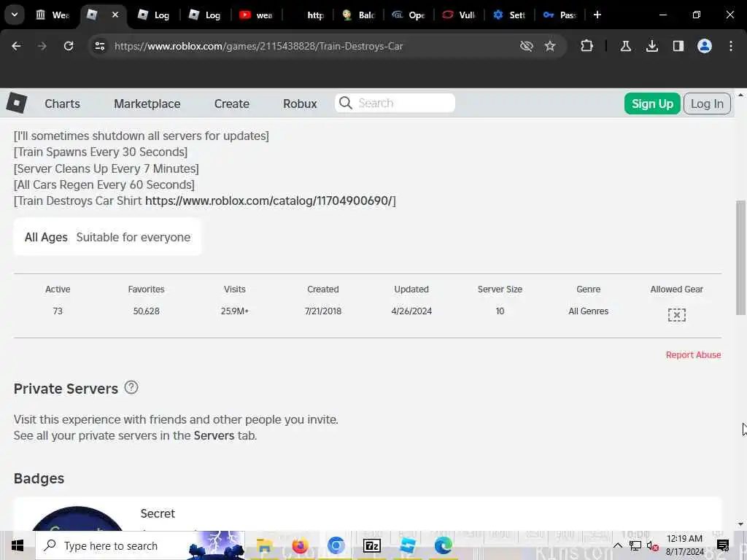Screen dimensions: 747x560
Task: Open File Explorer from the taskbar
Action: [x=264, y=545]
